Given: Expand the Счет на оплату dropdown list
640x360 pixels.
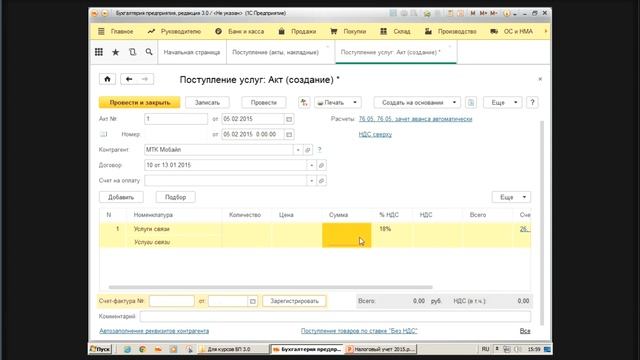Looking at the screenshot, I should pyautogui.click(x=311, y=180).
